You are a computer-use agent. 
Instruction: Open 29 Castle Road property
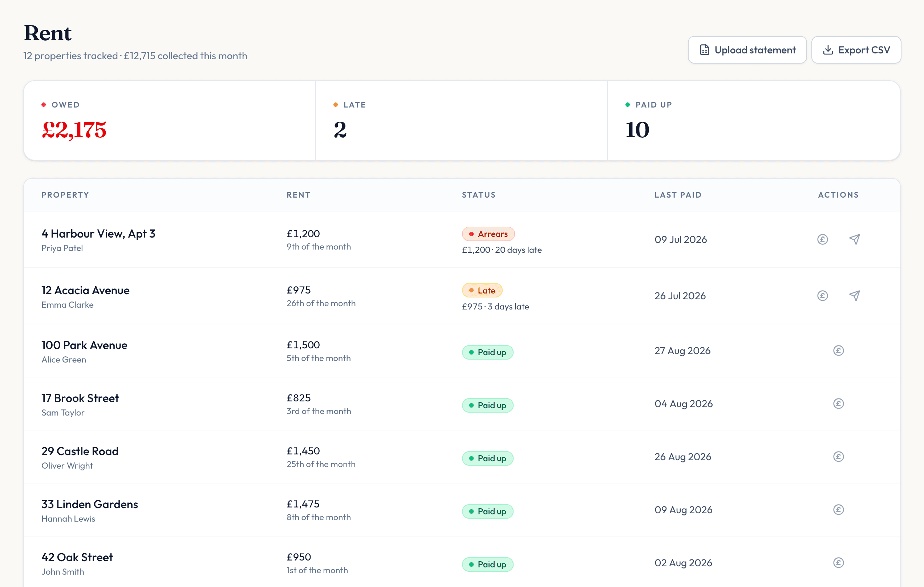click(x=80, y=451)
